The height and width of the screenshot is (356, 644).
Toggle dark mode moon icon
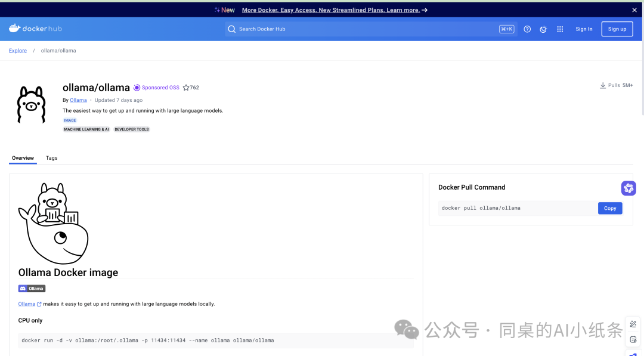pos(543,29)
